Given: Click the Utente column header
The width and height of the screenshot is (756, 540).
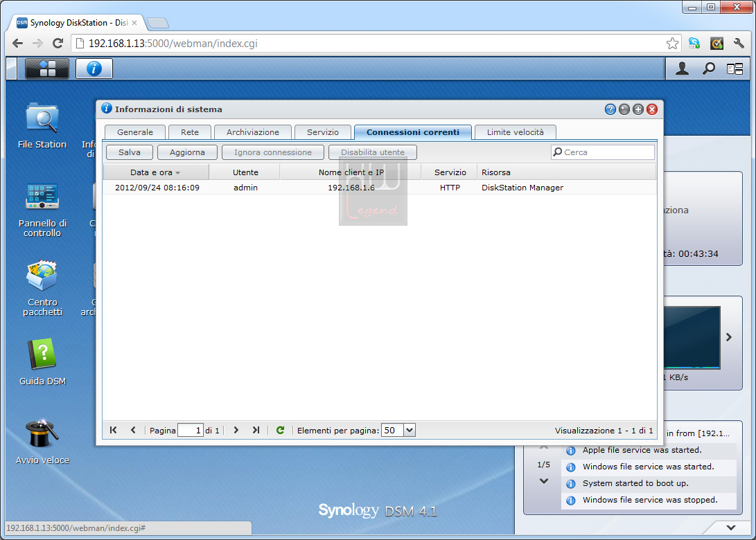Looking at the screenshot, I should click(x=245, y=172).
